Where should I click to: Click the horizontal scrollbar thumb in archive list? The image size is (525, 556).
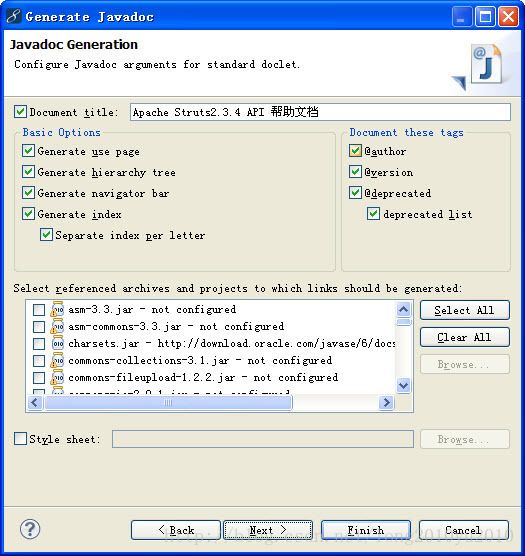(x=168, y=402)
